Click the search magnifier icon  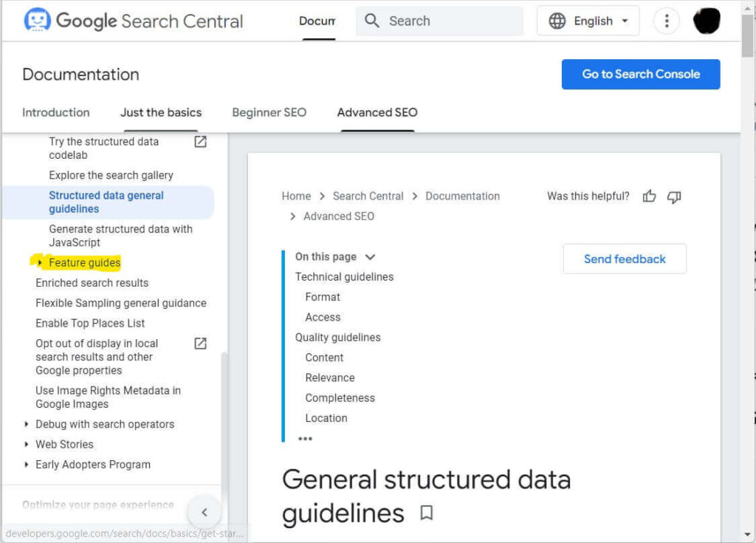(372, 20)
